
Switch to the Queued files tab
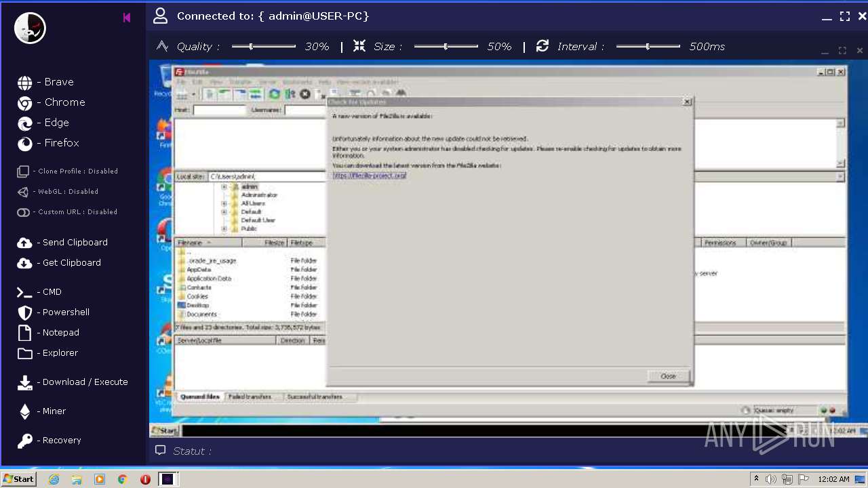199,397
